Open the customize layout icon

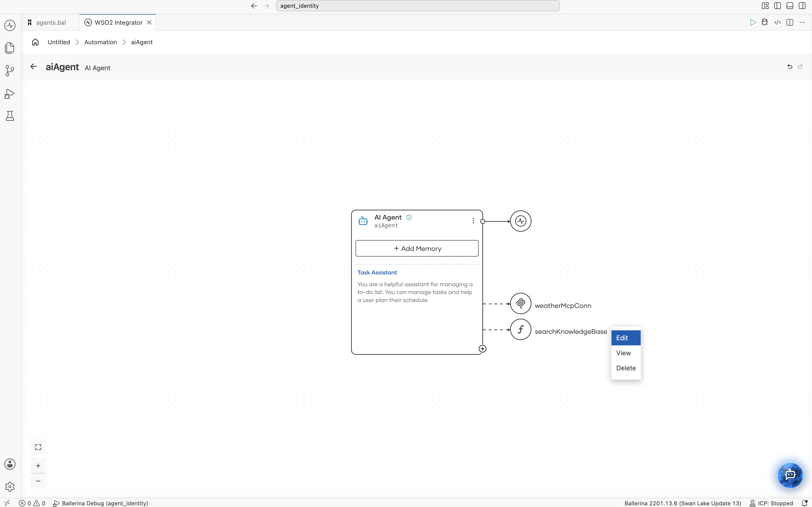coord(765,6)
